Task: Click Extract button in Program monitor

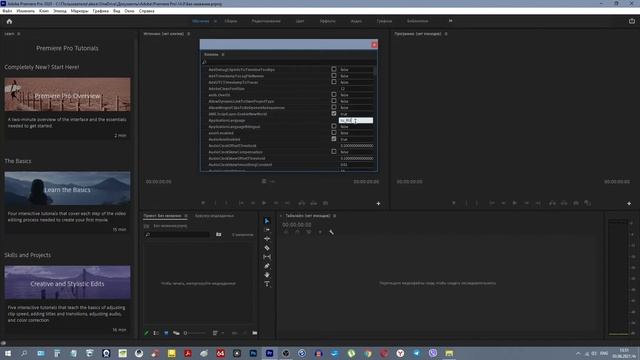Action: tap(564, 203)
